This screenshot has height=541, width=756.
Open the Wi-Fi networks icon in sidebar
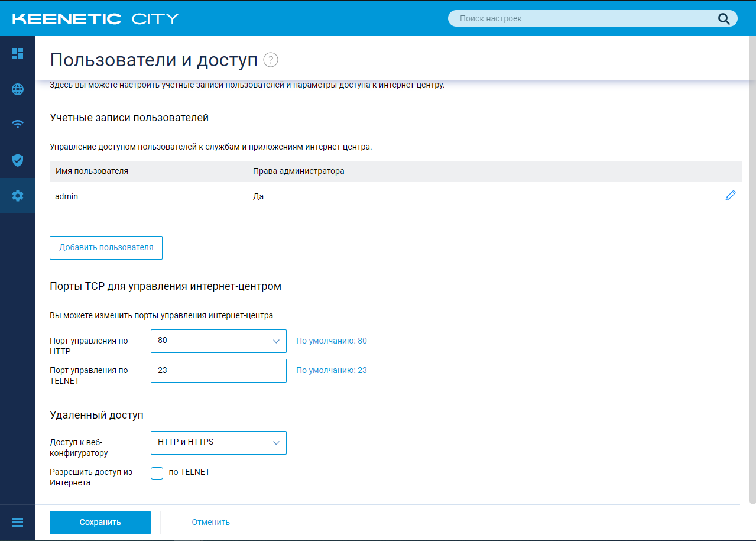[x=18, y=124]
